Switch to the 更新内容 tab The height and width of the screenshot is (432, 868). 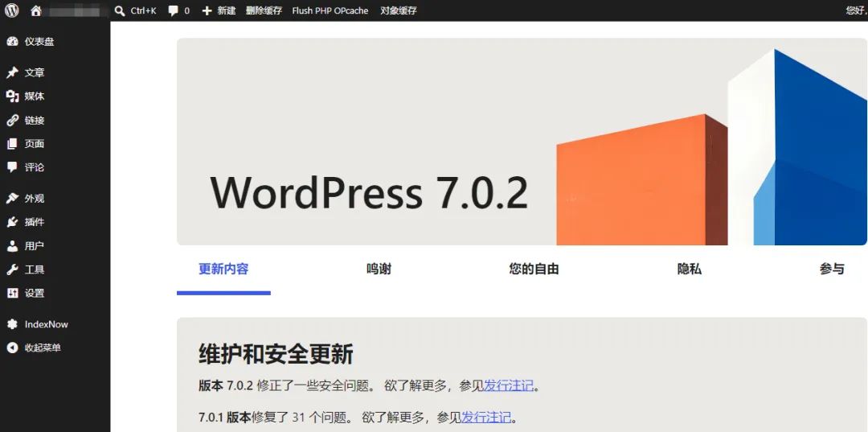pos(223,269)
